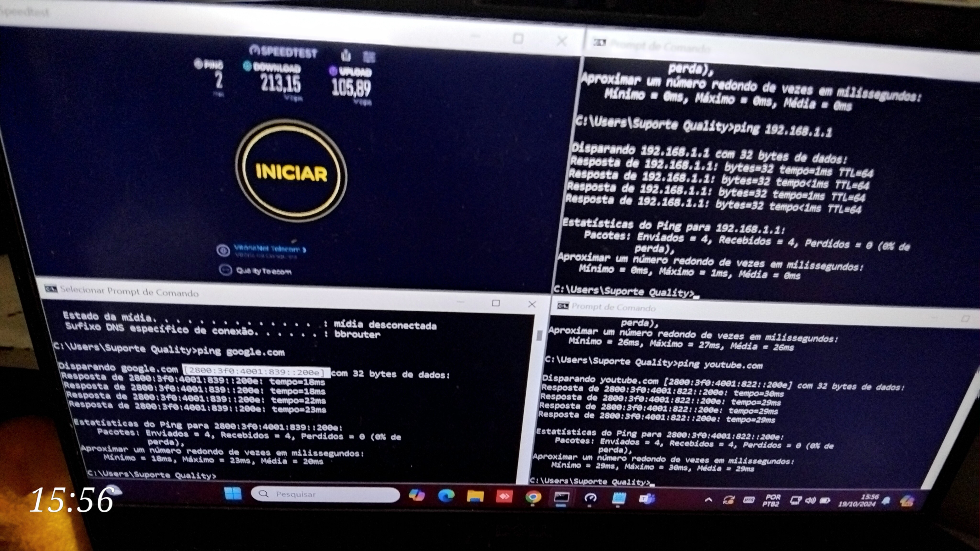This screenshot has width=980, height=551.
Task: Open the VirtualNet Telecom server link
Action: click(270, 249)
